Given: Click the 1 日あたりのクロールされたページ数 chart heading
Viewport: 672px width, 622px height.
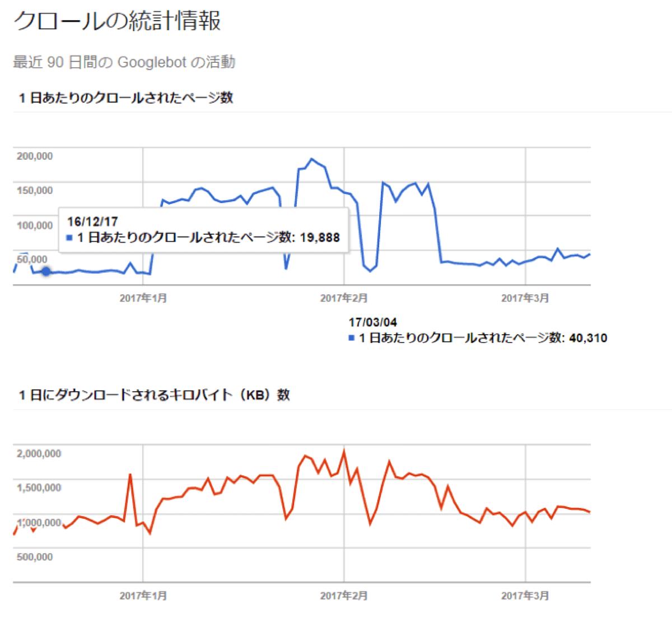Looking at the screenshot, I should tap(126, 98).
